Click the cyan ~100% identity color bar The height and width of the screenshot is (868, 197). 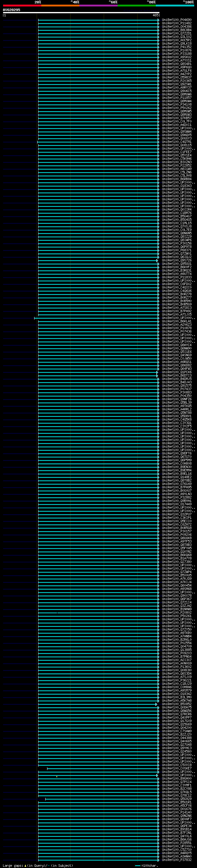tap(175, 6)
